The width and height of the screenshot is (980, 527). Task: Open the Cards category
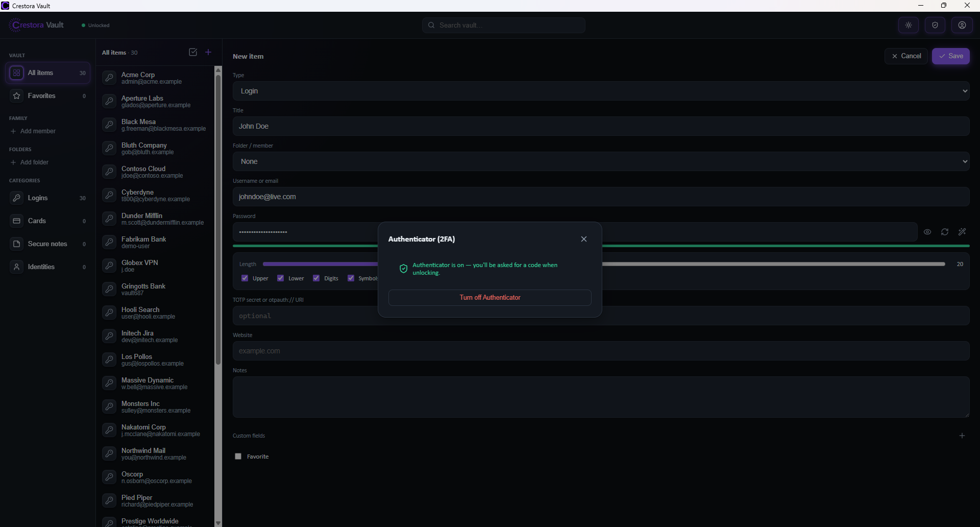pos(48,221)
